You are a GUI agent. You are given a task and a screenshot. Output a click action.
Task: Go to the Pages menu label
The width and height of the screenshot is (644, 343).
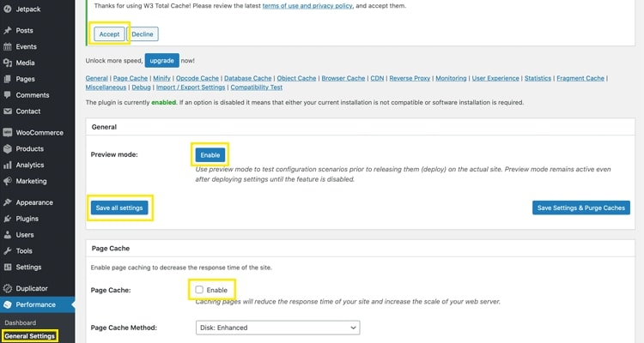26,79
